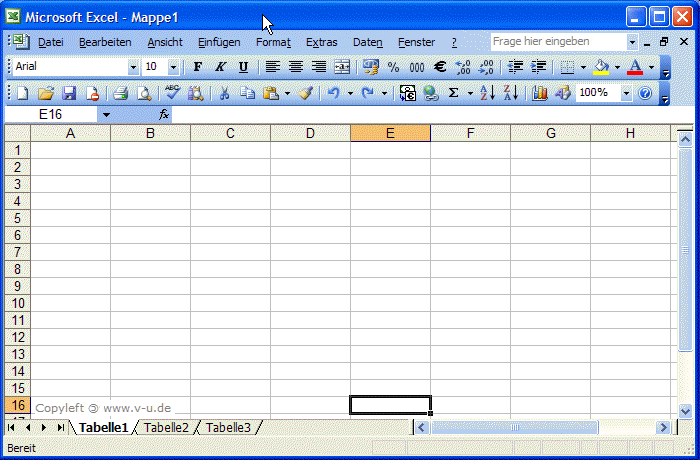The image size is (700, 460).
Task: Undo last action
Action: pyautogui.click(x=333, y=93)
